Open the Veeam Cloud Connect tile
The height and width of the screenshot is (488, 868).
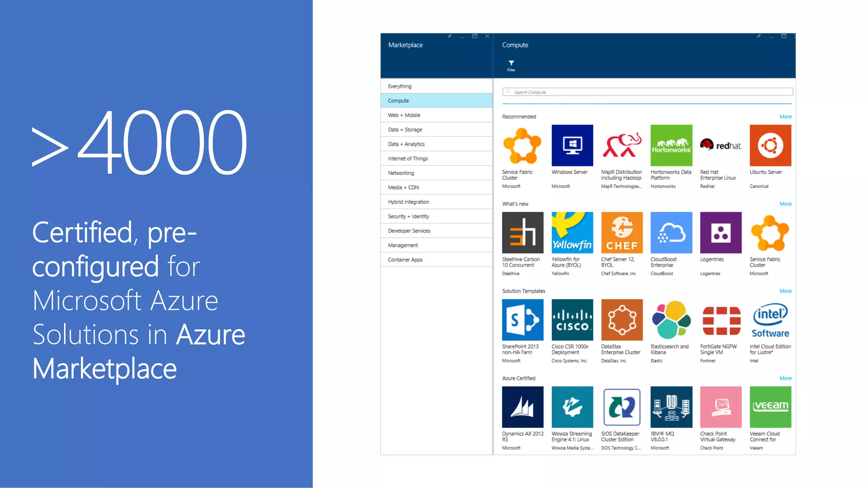(771, 407)
